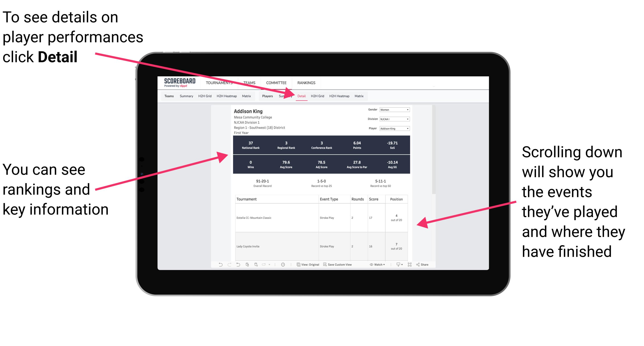Navigate to the Rankings menu item
Image resolution: width=644 pixels, height=346 pixels.
click(306, 83)
